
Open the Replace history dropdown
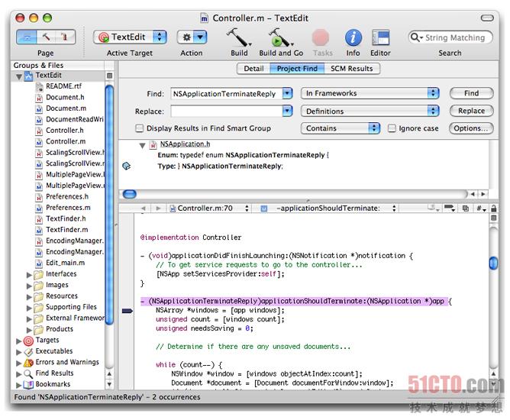(x=287, y=111)
